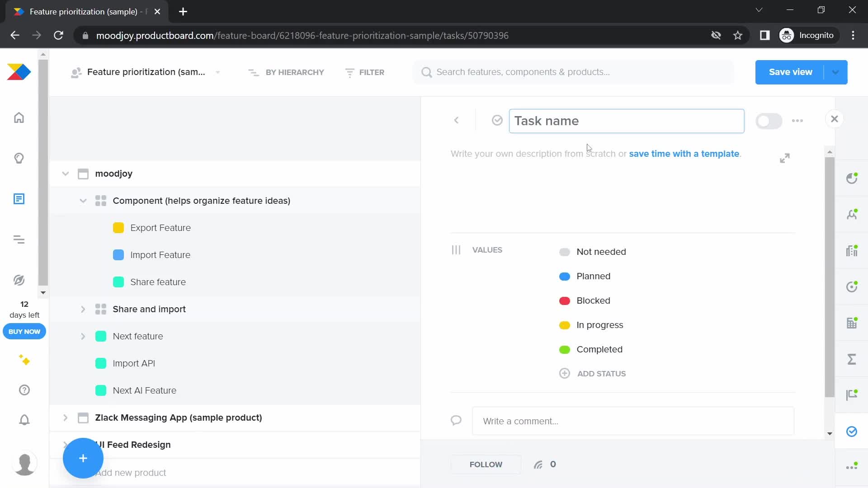The width and height of the screenshot is (868, 488).
Task: Reload the page in the browser
Action: (x=58, y=35)
